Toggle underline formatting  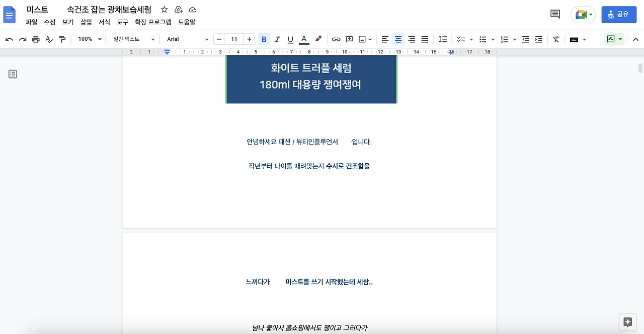290,39
